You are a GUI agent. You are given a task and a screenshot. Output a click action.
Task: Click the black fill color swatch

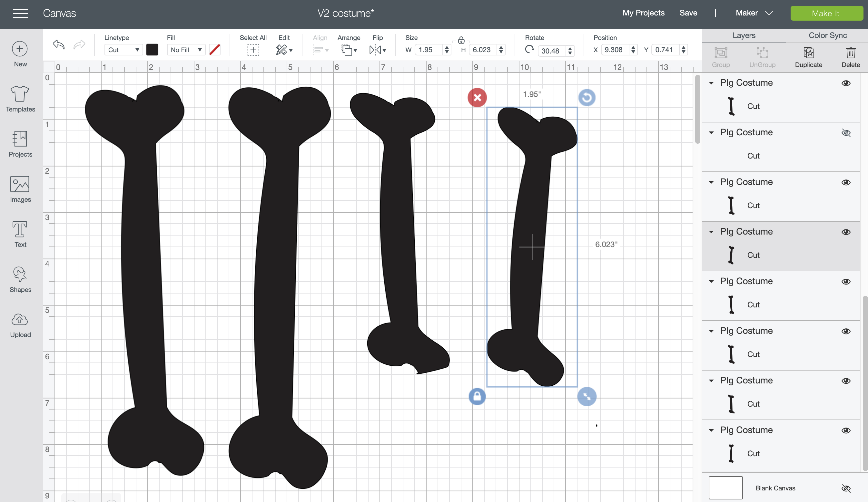pyautogui.click(x=152, y=50)
